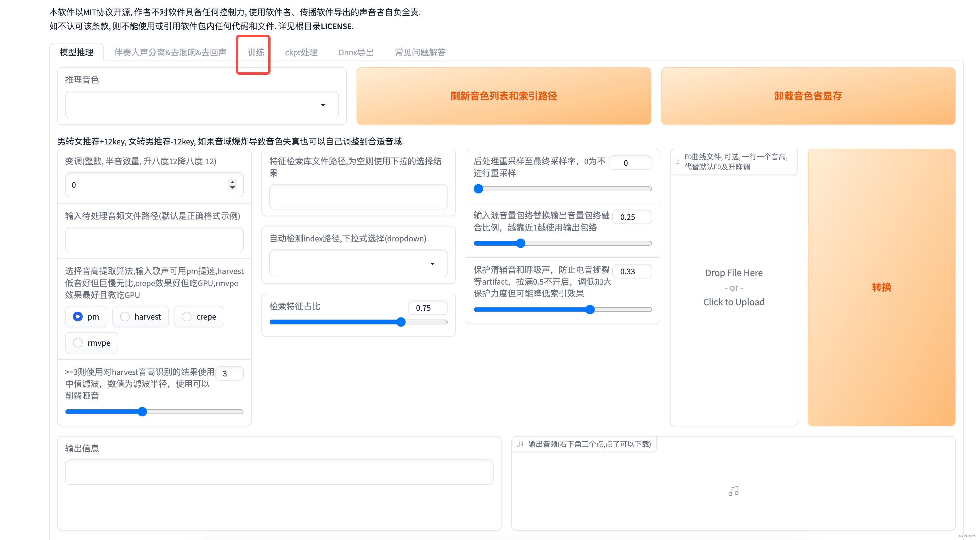Click the 刷新音色列表和索引路径 button

[503, 96]
